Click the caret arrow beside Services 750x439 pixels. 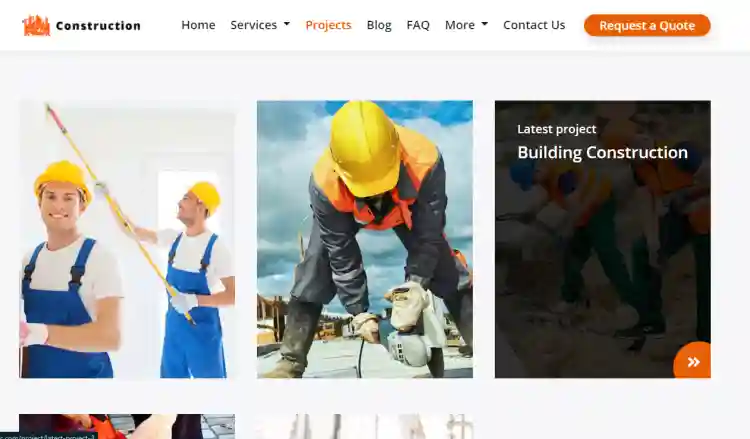click(x=287, y=25)
